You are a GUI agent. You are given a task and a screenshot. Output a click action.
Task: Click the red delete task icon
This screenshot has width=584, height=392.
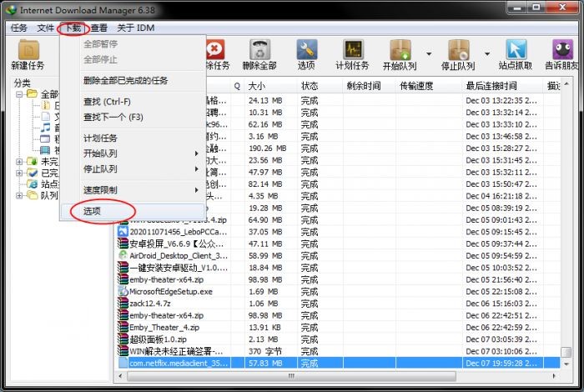point(215,49)
